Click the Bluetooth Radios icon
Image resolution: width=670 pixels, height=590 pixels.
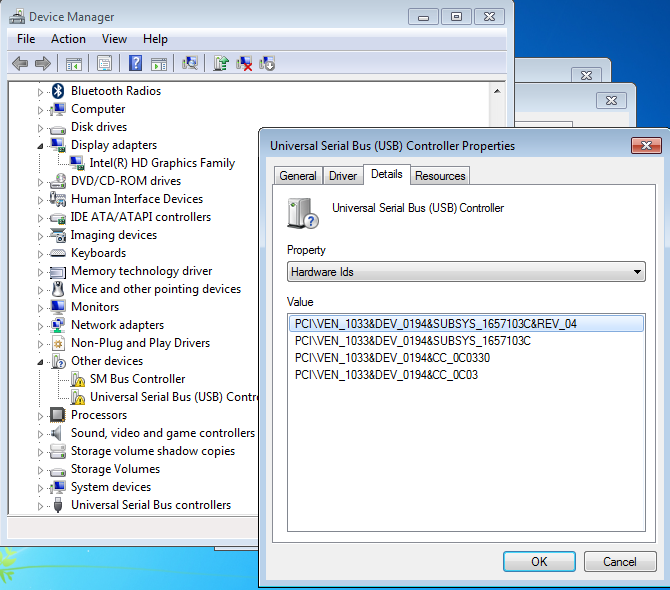tap(58, 91)
